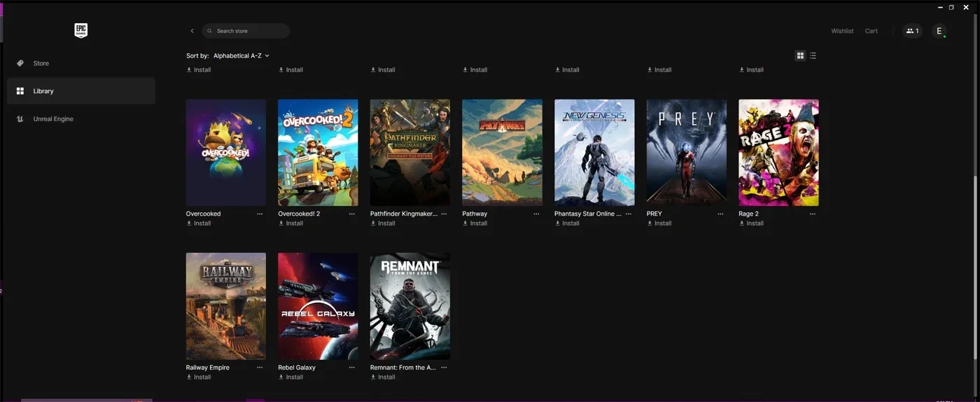Select Library in the sidebar
The image size is (980, 402).
click(81, 91)
